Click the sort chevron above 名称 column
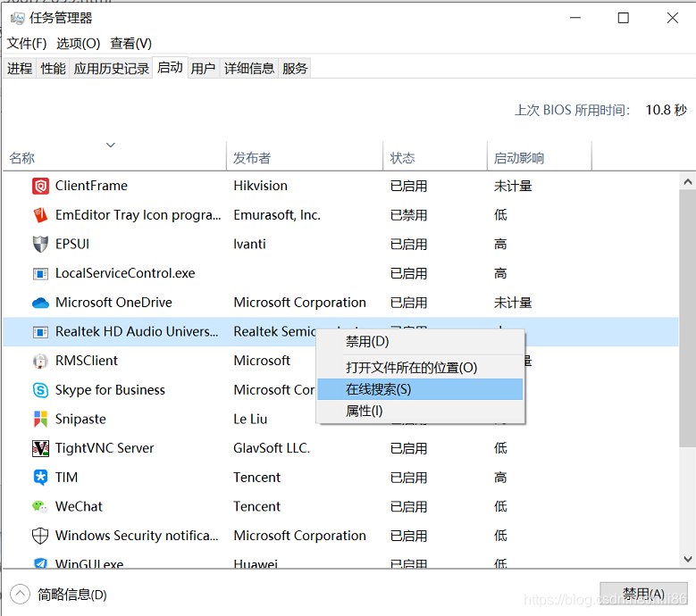Viewport: 696px width, 616px height. tap(111, 145)
